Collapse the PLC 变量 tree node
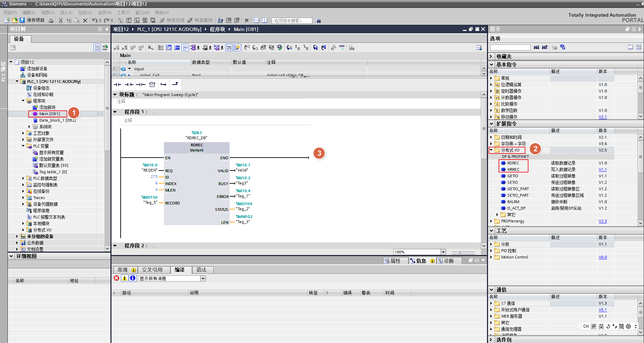644x343 pixels. [23, 146]
